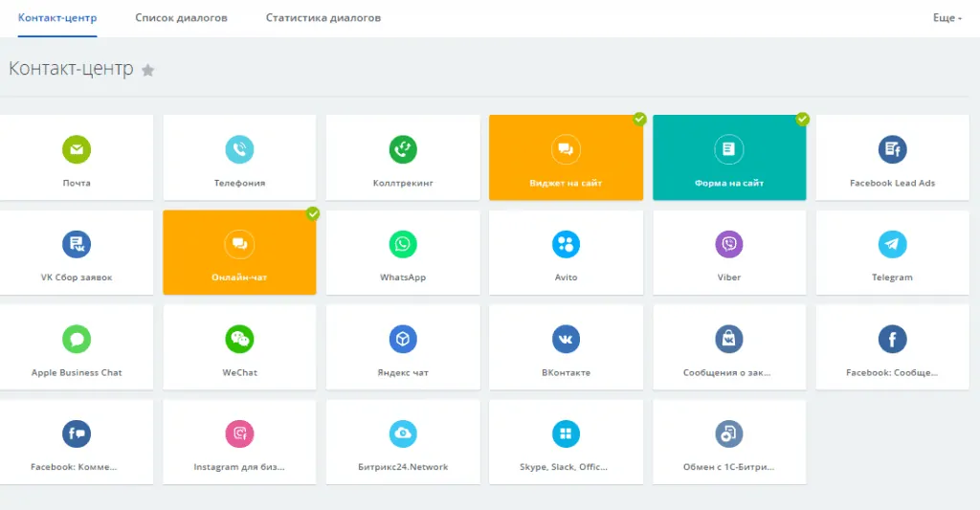Click the Битрикс24.Network label
Image resolution: width=980 pixels, height=510 pixels.
click(x=403, y=467)
